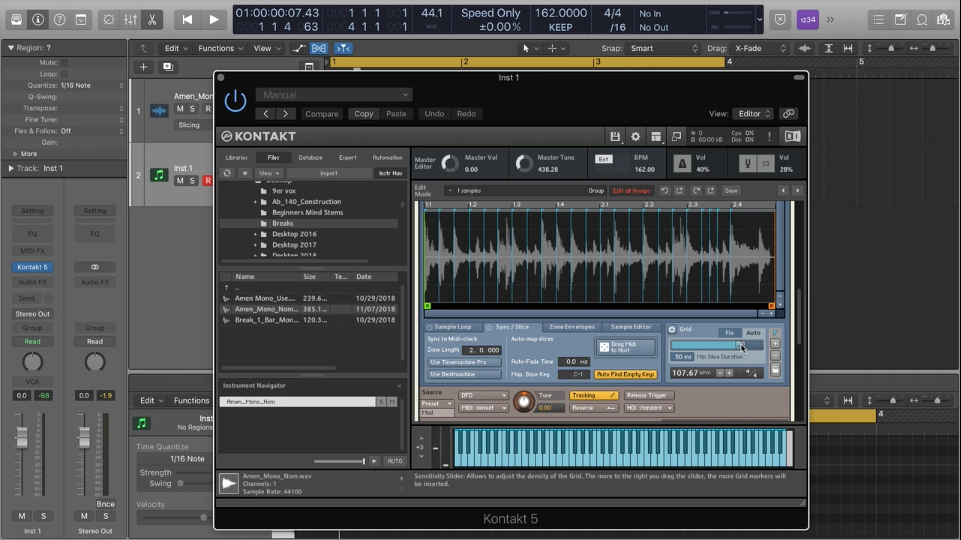Viewport: 961px width, 540px height.
Task: Open the Logic library panel icon
Action: point(17,20)
